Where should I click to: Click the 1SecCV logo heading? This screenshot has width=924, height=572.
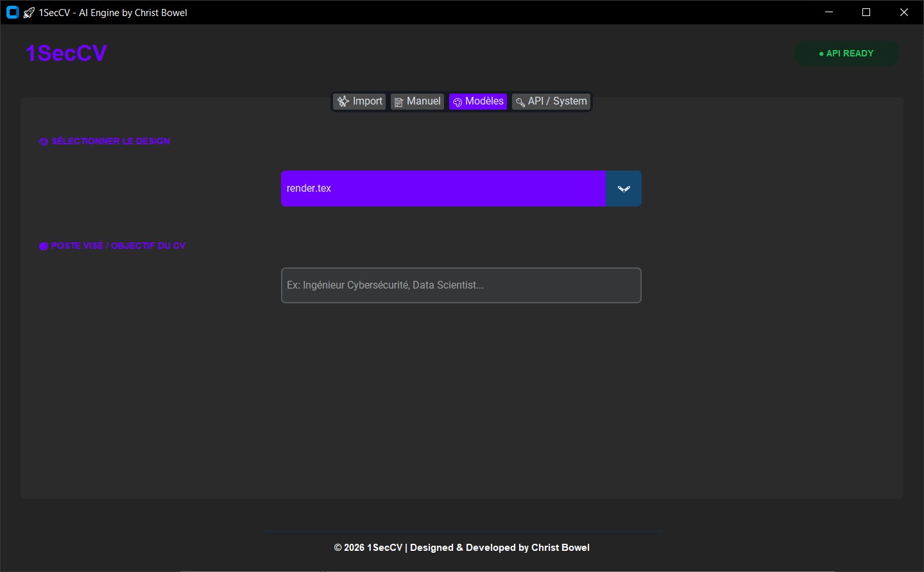(x=66, y=53)
